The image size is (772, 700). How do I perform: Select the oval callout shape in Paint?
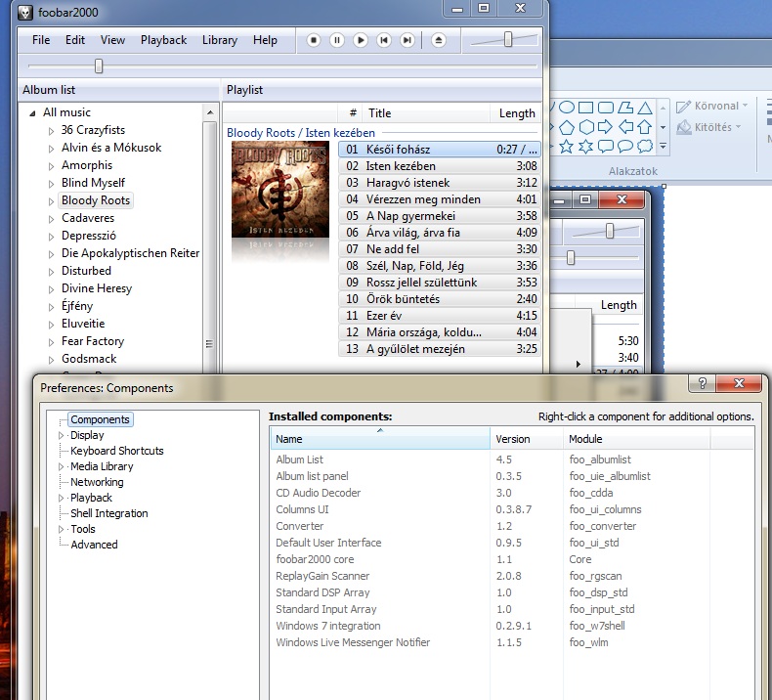625,147
